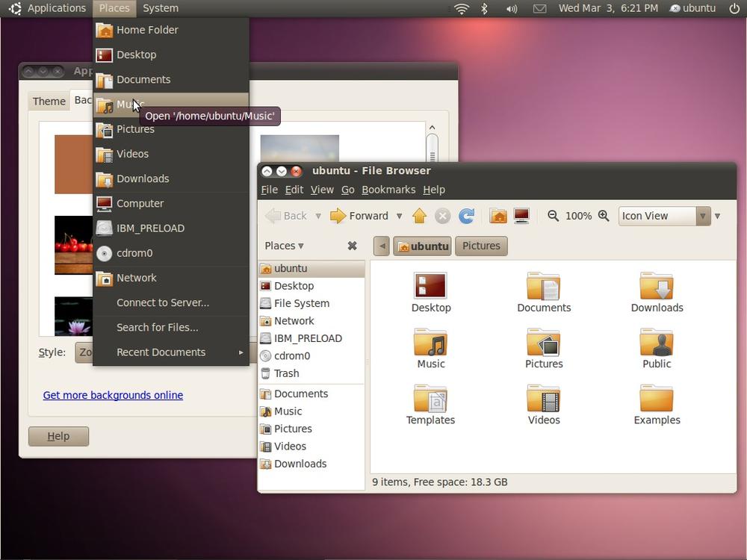
Task: Switch to the Theme tab
Action: (x=49, y=101)
